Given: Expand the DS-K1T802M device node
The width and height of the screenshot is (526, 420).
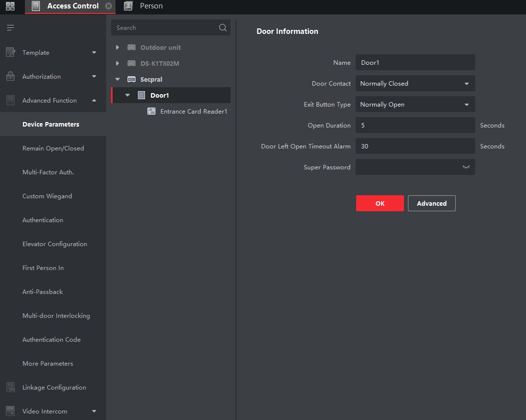Looking at the screenshot, I should click(118, 63).
